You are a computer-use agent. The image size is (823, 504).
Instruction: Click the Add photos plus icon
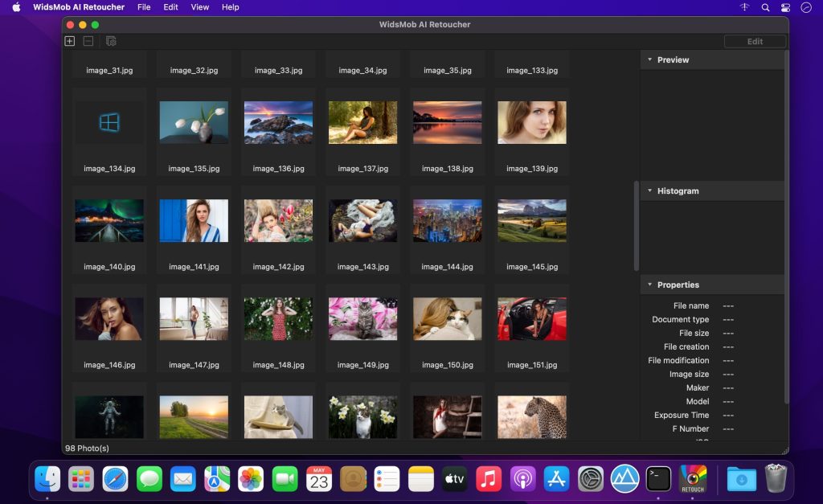[x=69, y=40]
